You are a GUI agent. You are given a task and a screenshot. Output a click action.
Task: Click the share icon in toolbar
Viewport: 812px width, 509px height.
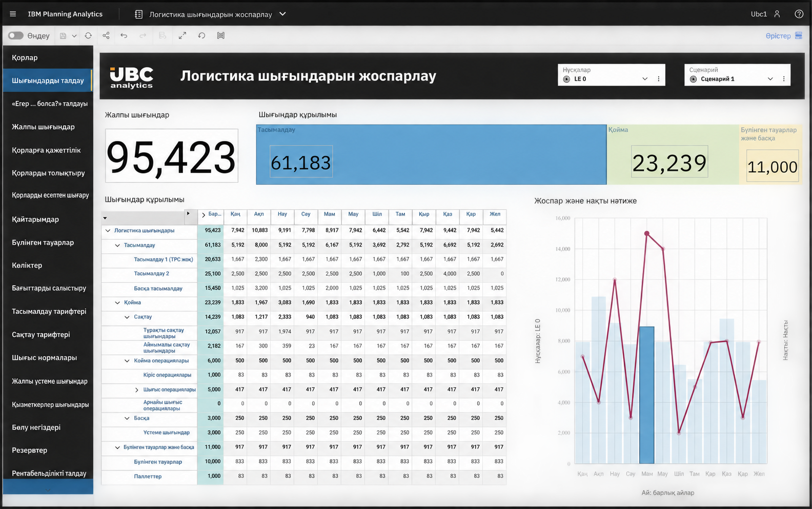(106, 35)
